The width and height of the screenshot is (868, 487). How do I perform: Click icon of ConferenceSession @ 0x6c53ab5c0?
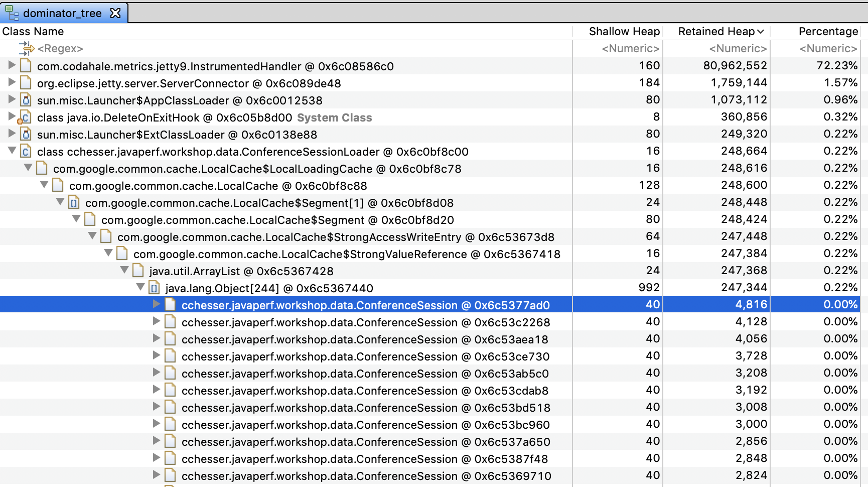click(x=171, y=373)
